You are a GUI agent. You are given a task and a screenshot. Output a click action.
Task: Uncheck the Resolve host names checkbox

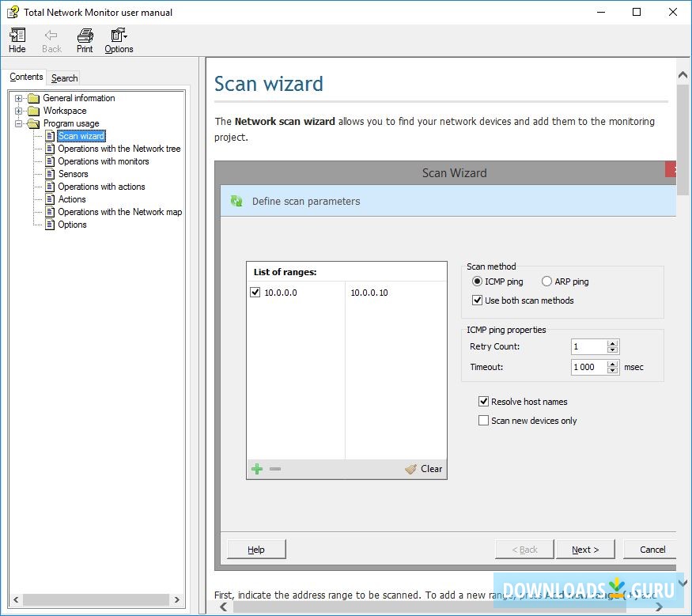coord(485,402)
